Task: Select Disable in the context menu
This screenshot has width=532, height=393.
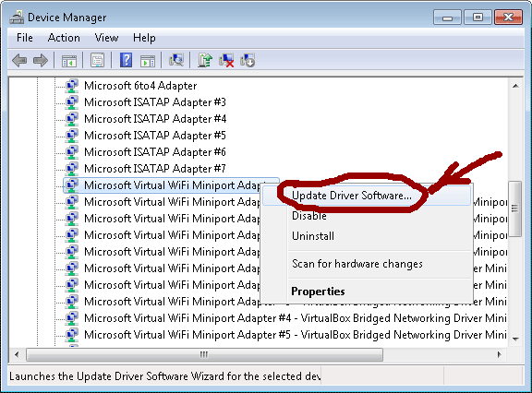Action: click(x=309, y=216)
